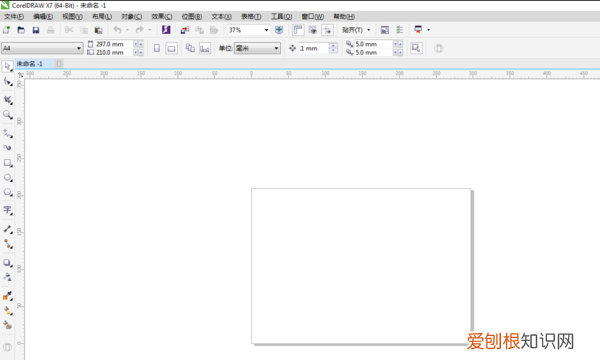Select the Text tool (字)
The width and height of the screenshot is (600, 360).
coord(7,210)
